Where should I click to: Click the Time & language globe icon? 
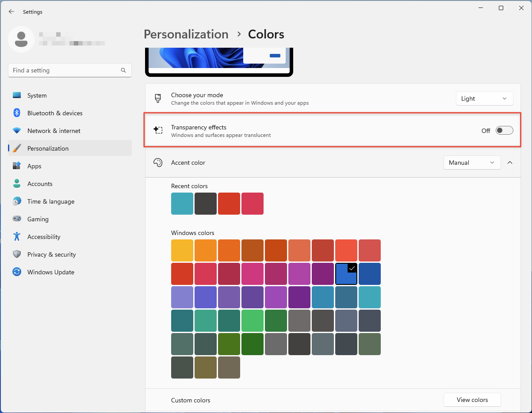[17, 201]
